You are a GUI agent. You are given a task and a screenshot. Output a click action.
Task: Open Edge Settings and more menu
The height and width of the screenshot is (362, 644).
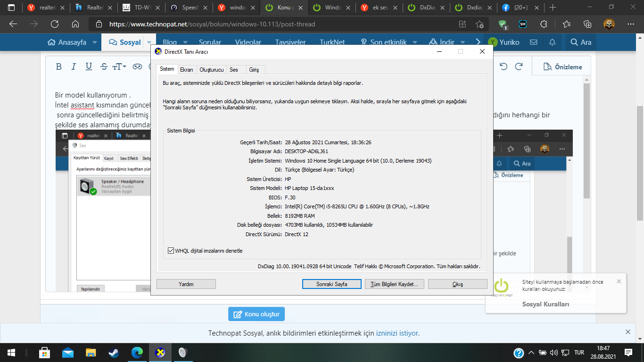pos(631,24)
